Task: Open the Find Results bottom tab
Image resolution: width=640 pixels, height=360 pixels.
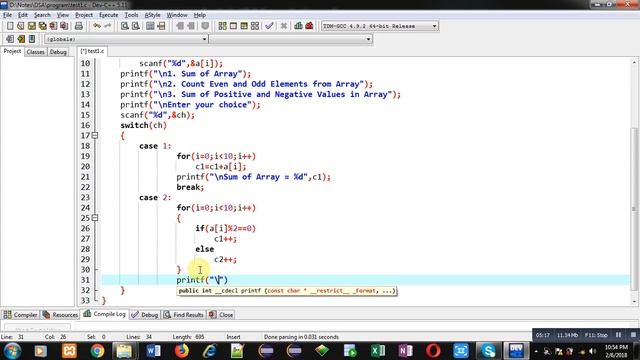Action: point(184,315)
